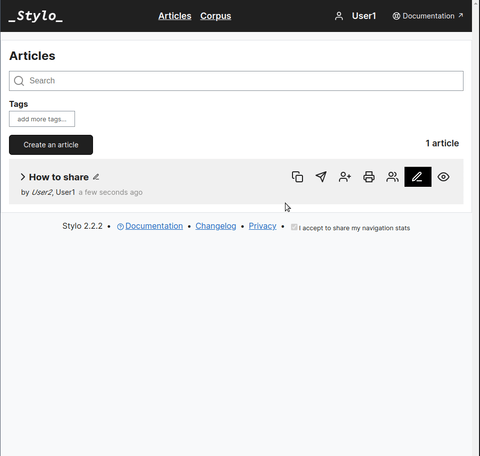Expand the How to share article
The height and width of the screenshot is (456, 480).
(x=23, y=177)
